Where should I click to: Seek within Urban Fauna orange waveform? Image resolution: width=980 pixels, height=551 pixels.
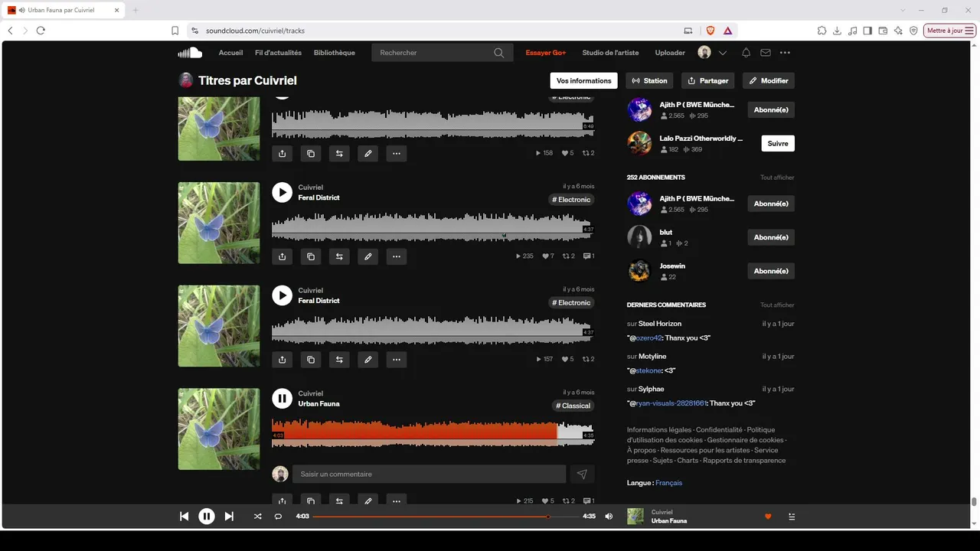(x=433, y=432)
